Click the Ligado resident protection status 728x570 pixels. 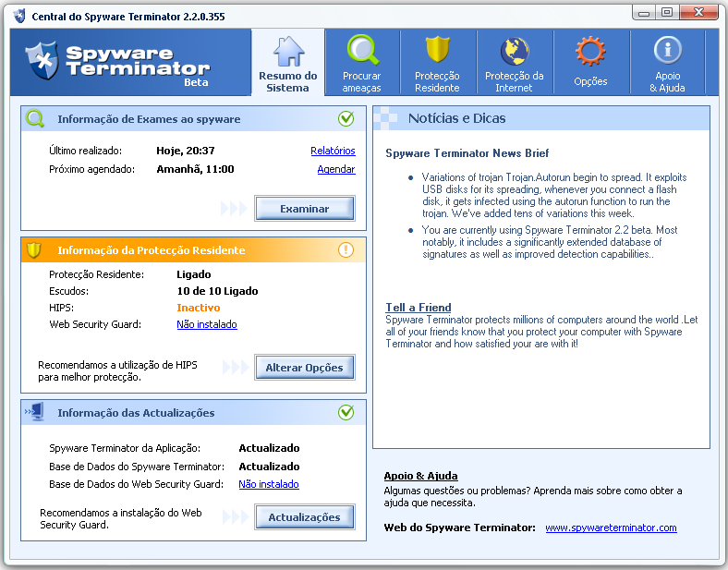tap(194, 274)
